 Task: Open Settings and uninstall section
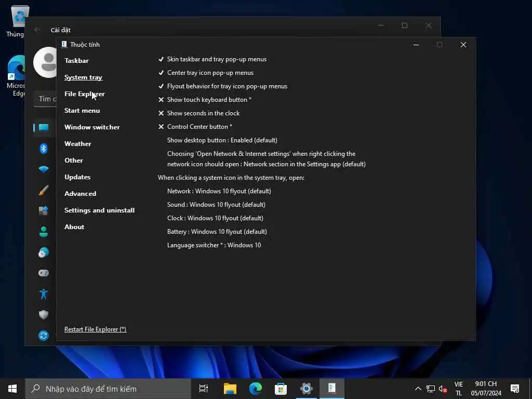(x=99, y=210)
